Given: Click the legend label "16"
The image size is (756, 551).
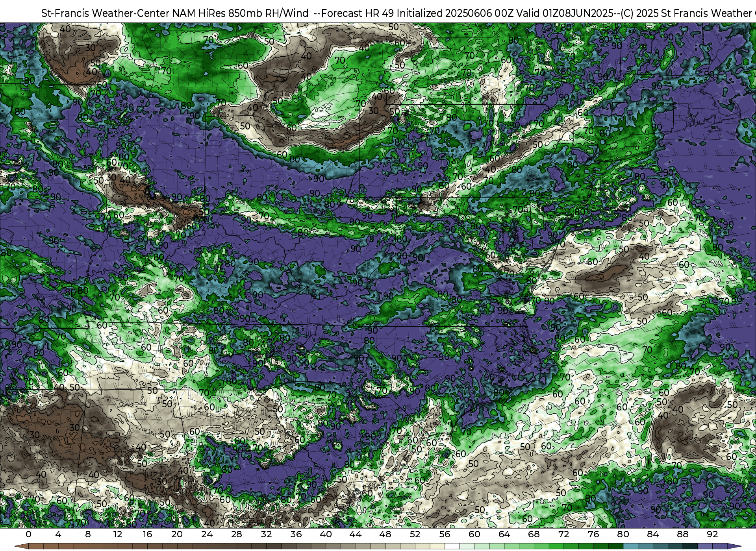Looking at the screenshot, I should tap(147, 534).
